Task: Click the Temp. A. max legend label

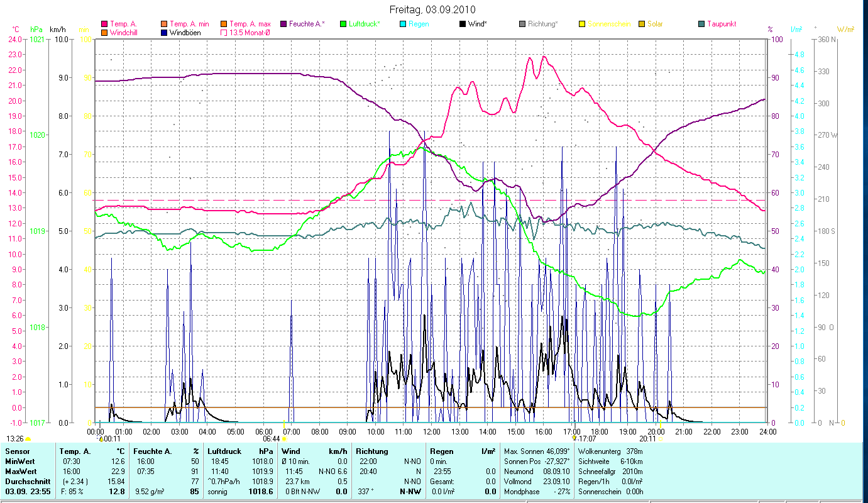Action: coord(252,24)
